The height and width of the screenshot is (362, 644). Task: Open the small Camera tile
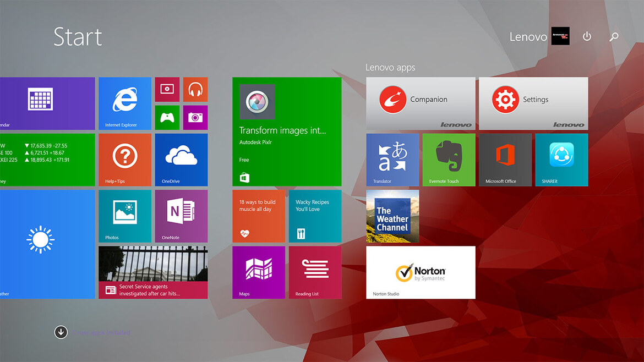point(195,117)
